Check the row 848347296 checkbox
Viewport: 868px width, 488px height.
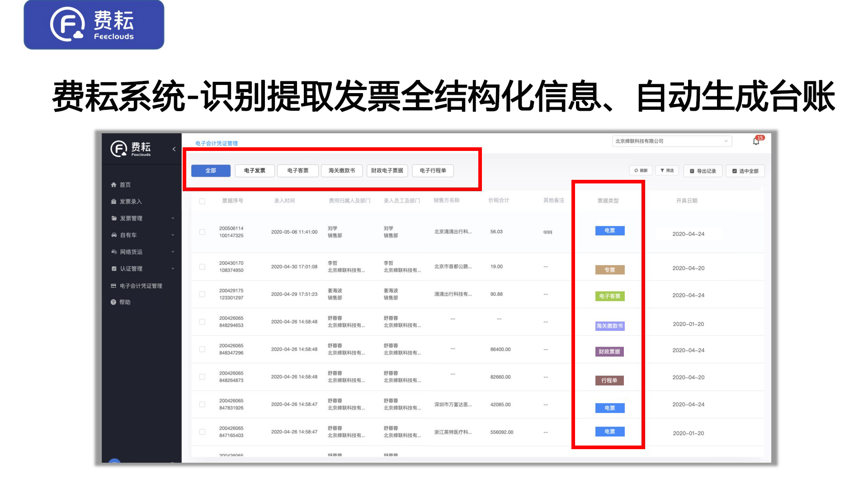pos(202,349)
